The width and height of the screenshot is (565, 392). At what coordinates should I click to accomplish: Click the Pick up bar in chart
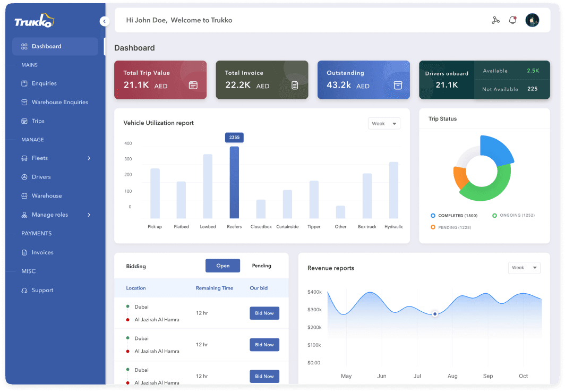click(155, 193)
